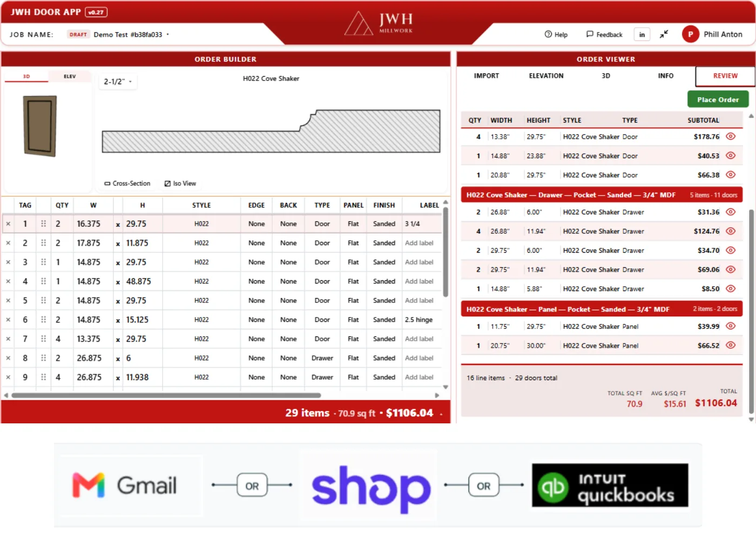Delete row tag 6 with the x icon

[8, 320]
